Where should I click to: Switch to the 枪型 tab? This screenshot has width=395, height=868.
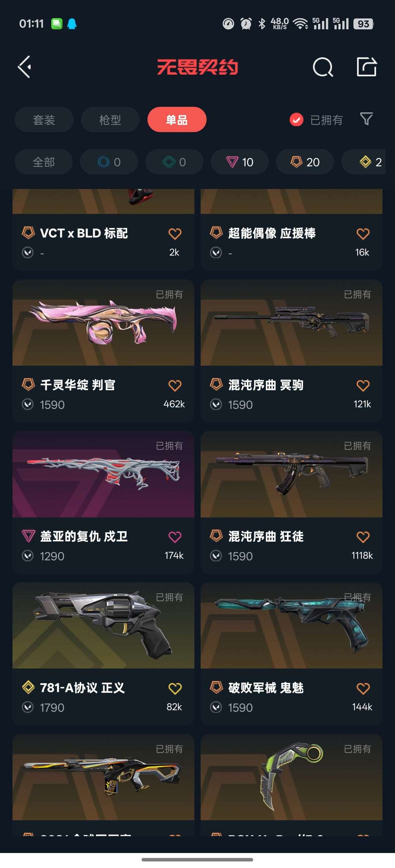pyautogui.click(x=110, y=120)
